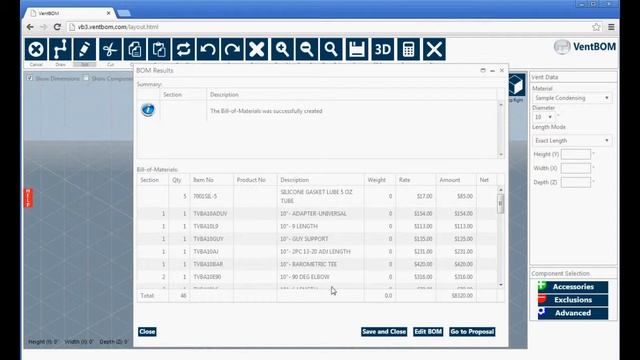Click the Close button in BOM Results

147,332
